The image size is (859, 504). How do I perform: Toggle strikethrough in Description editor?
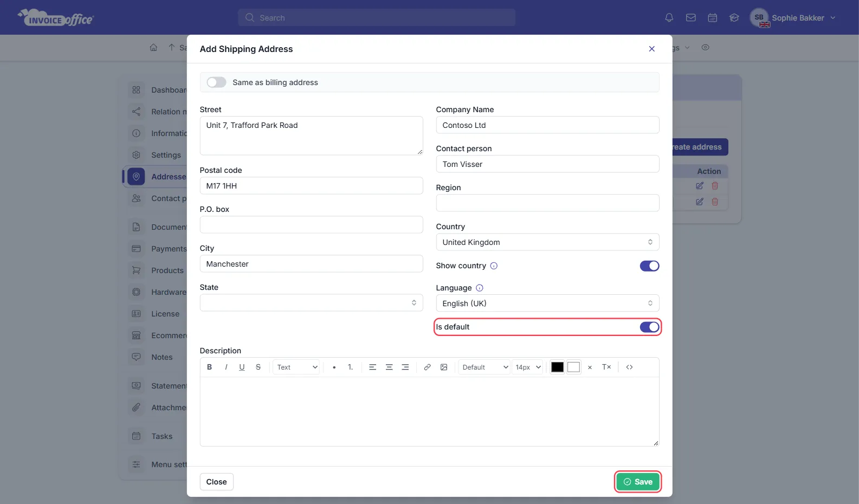point(258,367)
